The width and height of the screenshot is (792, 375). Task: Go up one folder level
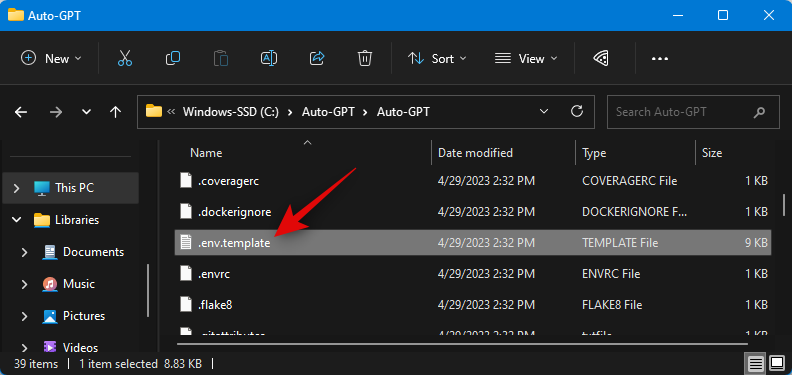116,112
